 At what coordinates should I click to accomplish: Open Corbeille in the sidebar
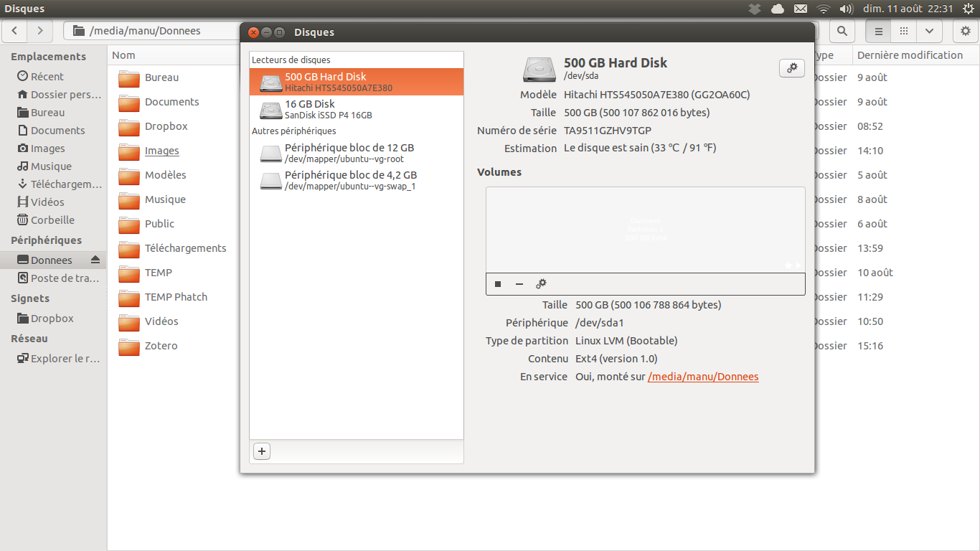pos(52,220)
